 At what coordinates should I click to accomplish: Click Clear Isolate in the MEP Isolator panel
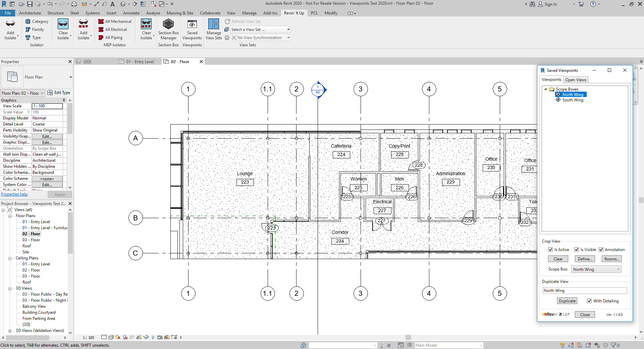pos(146,30)
